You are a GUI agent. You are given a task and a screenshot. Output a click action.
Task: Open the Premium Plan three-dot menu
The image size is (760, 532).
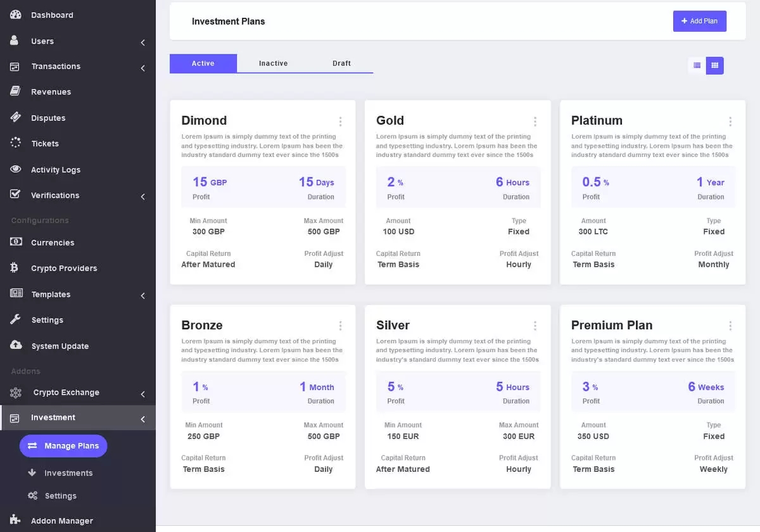pyautogui.click(x=730, y=326)
